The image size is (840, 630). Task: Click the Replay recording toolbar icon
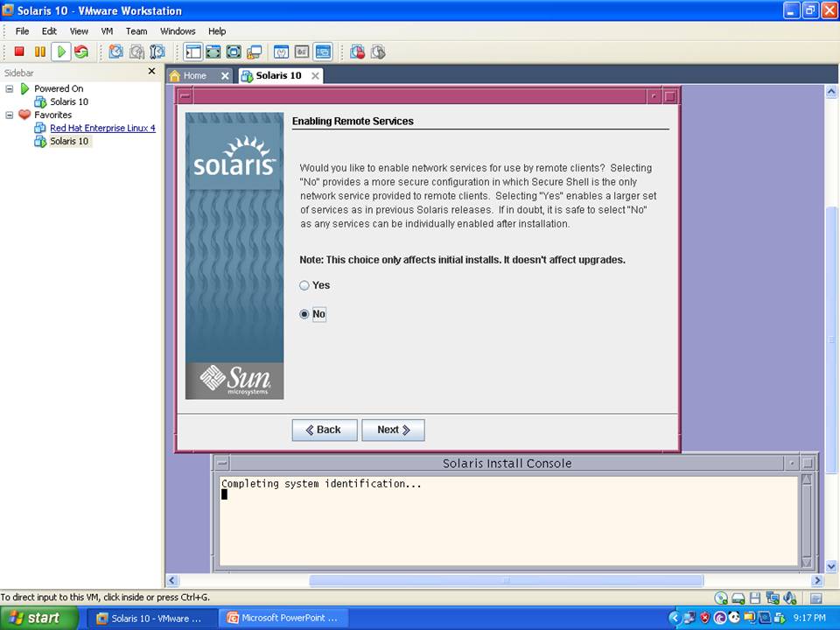(x=378, y=52)
